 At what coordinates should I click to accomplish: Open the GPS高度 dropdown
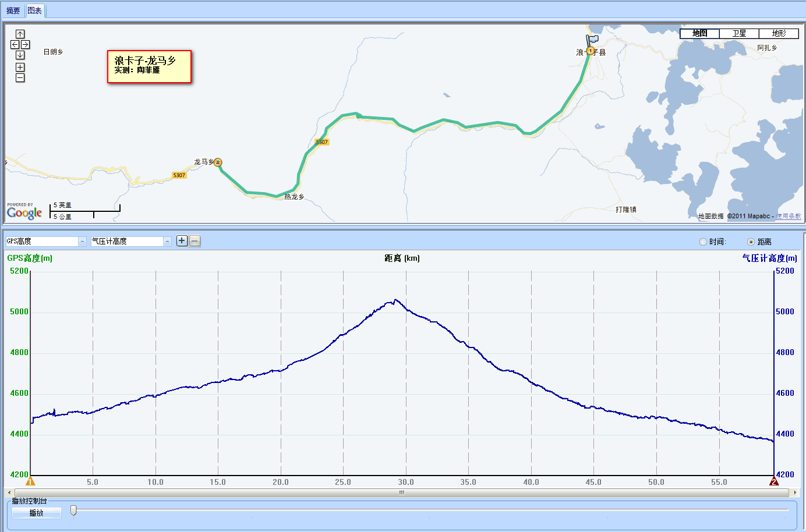[x=82, y=242]
